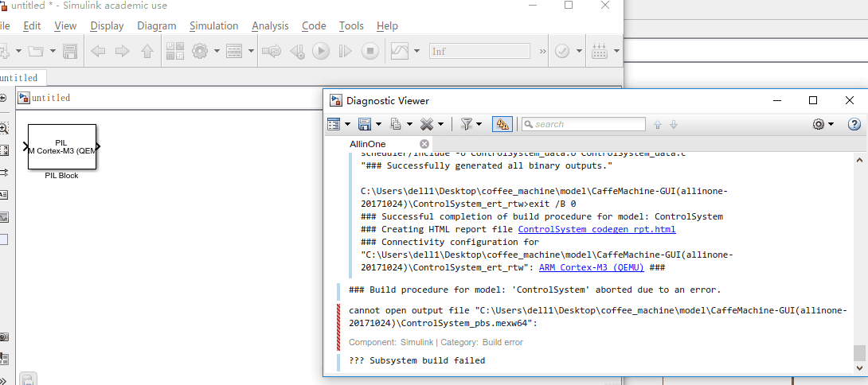
Task: Open Model Configuration Parameters gear icon
Action: [x=199, y=52]
